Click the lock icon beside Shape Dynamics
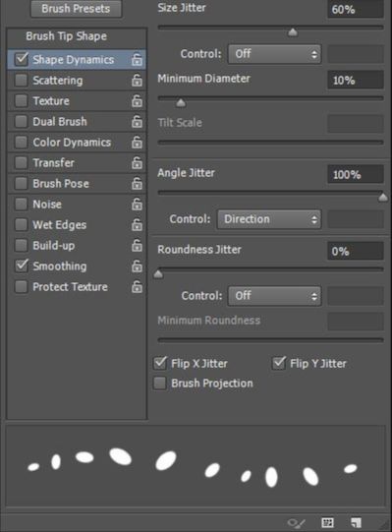Viewport: 392px width, 532px height. tap(137, 59)
